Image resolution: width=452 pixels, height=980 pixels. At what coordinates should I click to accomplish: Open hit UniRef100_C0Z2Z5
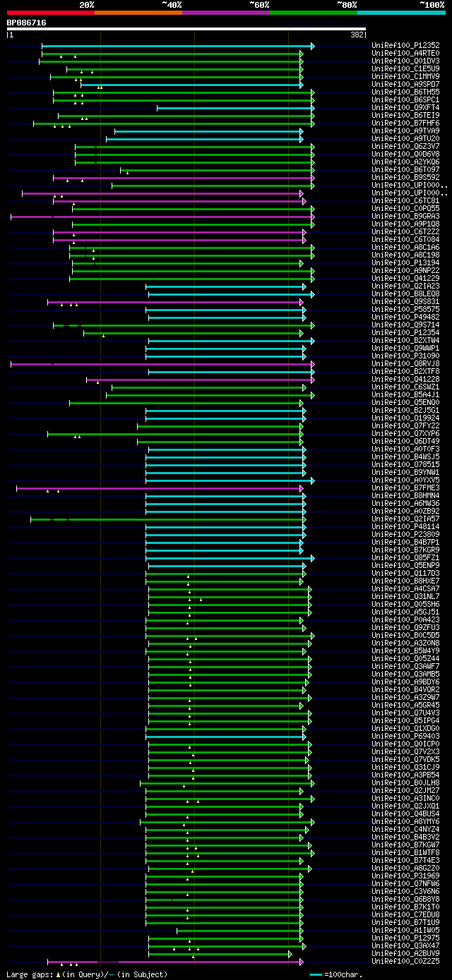click(x=405, y=961)
